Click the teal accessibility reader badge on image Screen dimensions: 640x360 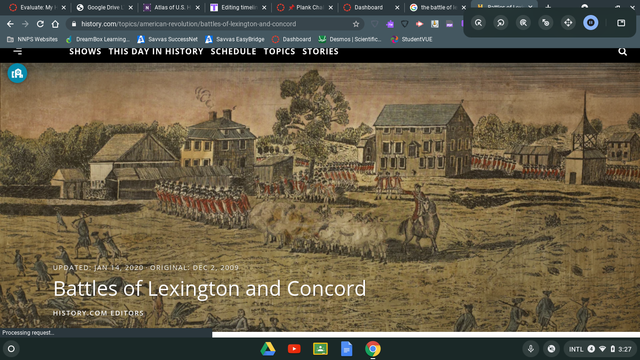coord(17,73)
